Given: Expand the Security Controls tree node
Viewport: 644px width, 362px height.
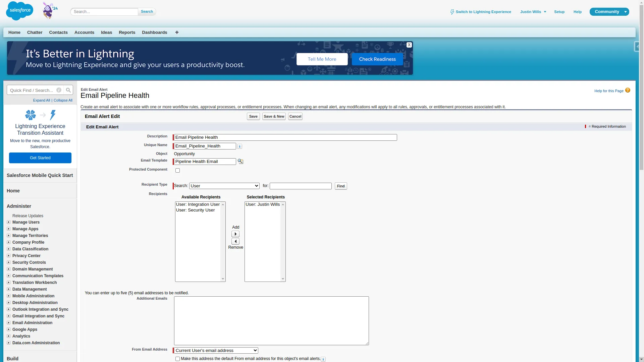Looking at the screenshot, I should coord(8,262).
